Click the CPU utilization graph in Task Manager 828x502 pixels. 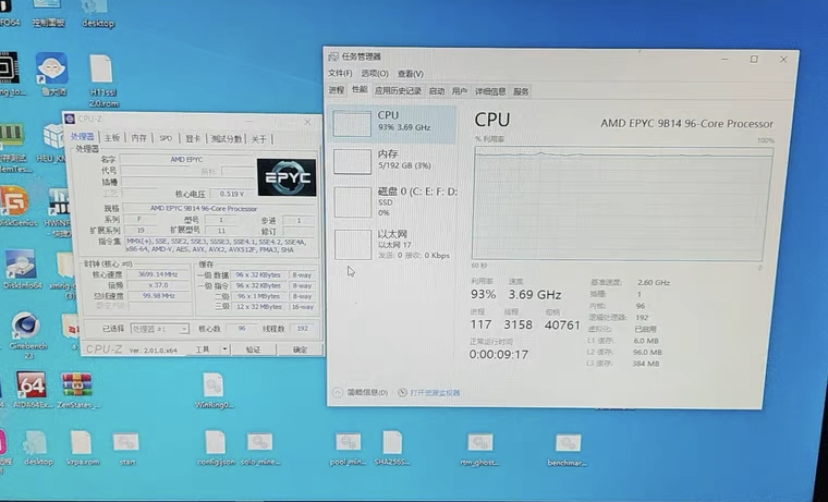point(623,204)
